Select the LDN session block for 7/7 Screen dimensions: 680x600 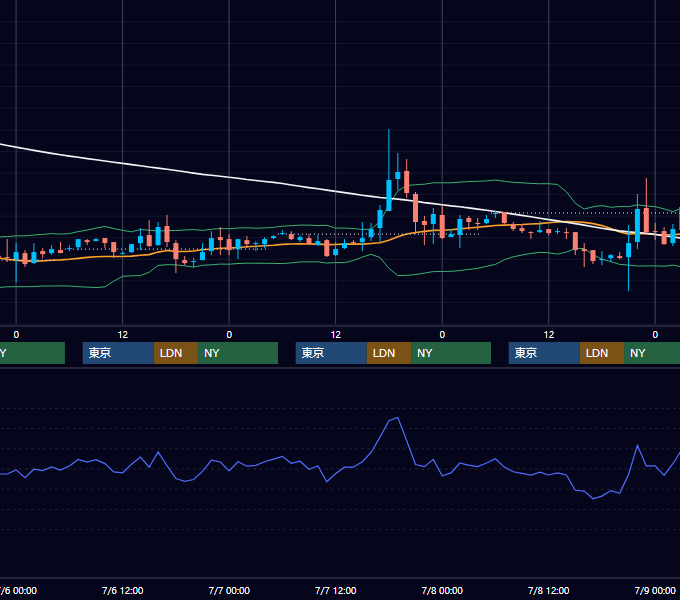[x=389, y=353]
